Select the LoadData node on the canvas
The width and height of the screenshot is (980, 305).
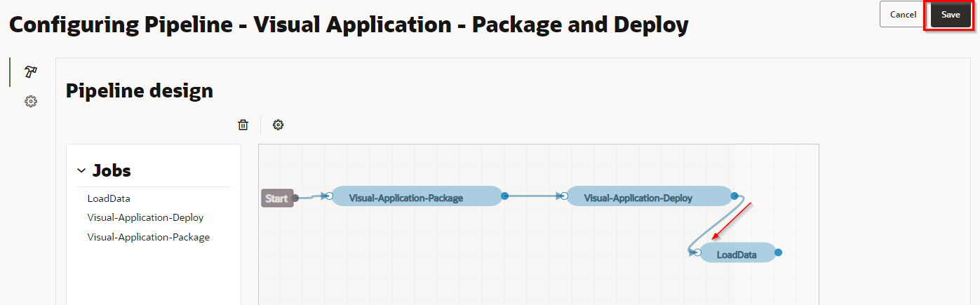pyautogui.click(x=737, y=255)
